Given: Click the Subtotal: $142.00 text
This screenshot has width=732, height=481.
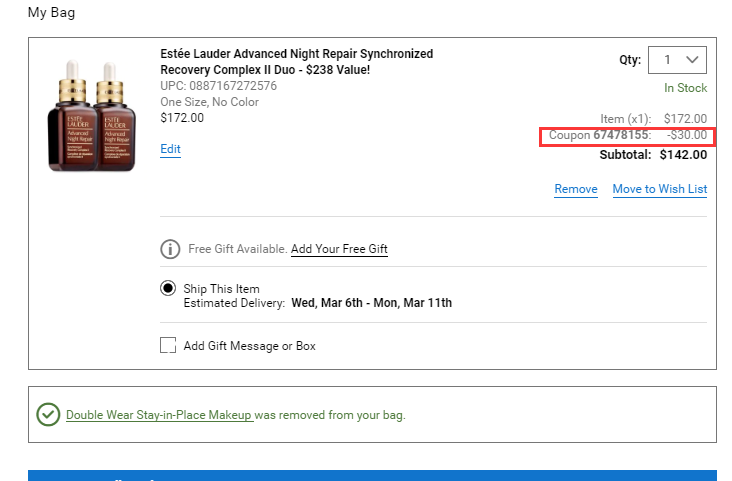Looking at the screenshot, I should (653, 155).
